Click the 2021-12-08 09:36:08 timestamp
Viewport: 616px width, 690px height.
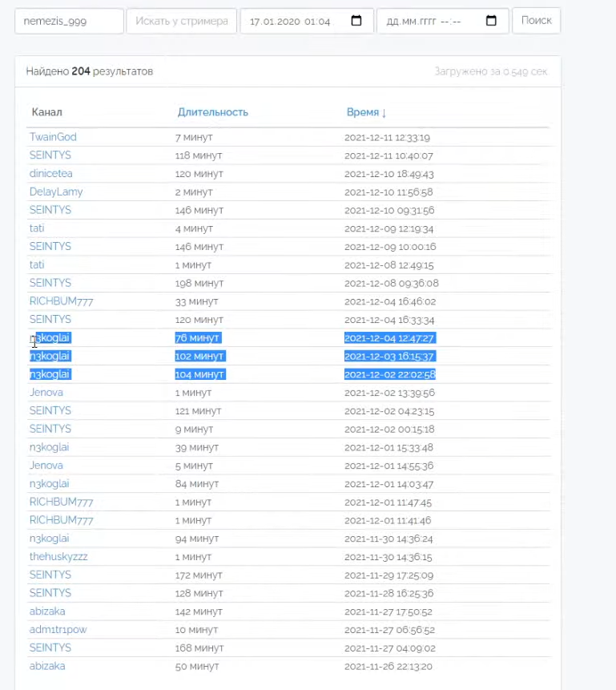click(x=392, y=284)
